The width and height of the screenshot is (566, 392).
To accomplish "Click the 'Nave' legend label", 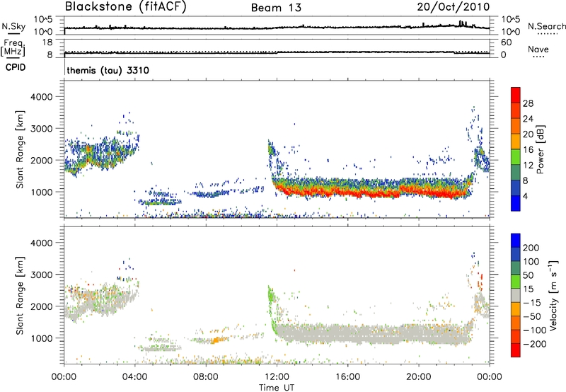I will pos(538,50).
